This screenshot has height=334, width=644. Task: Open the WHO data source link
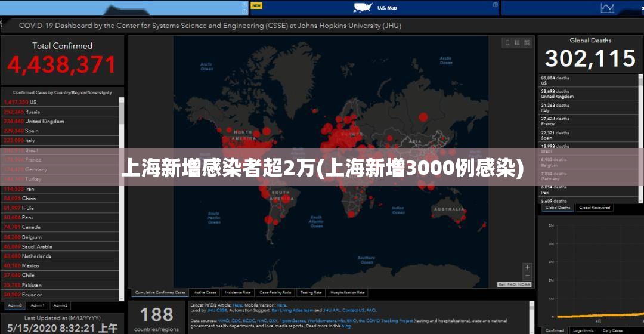[x=224, y=321]
